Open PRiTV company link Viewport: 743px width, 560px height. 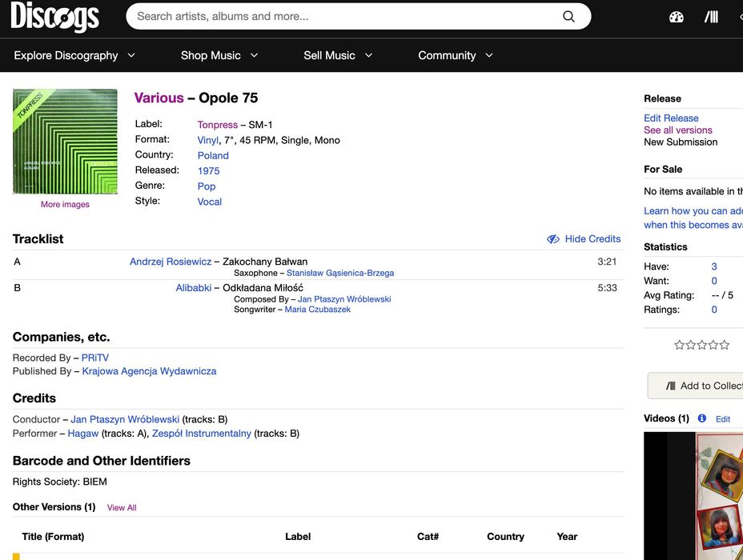point(94,358)
